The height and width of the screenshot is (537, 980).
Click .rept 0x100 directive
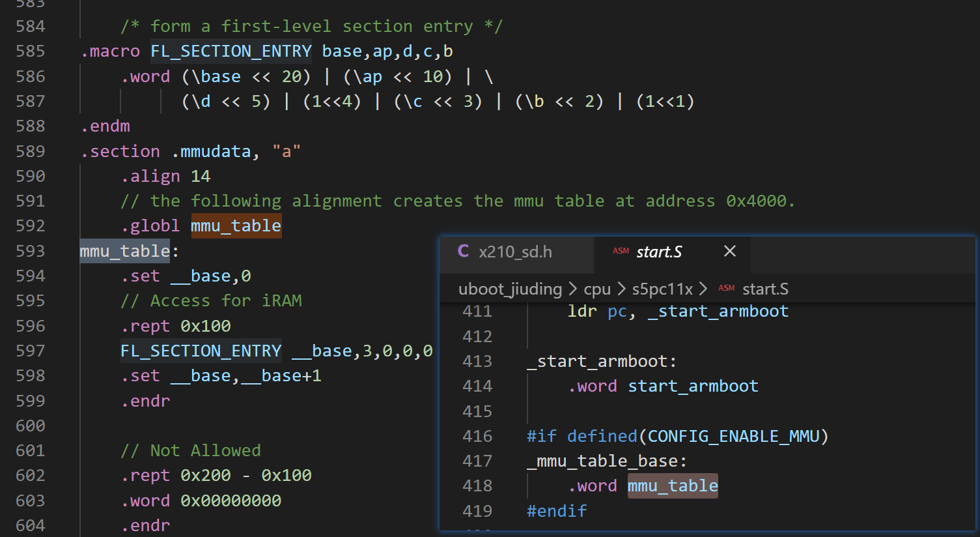pos(176,326)
